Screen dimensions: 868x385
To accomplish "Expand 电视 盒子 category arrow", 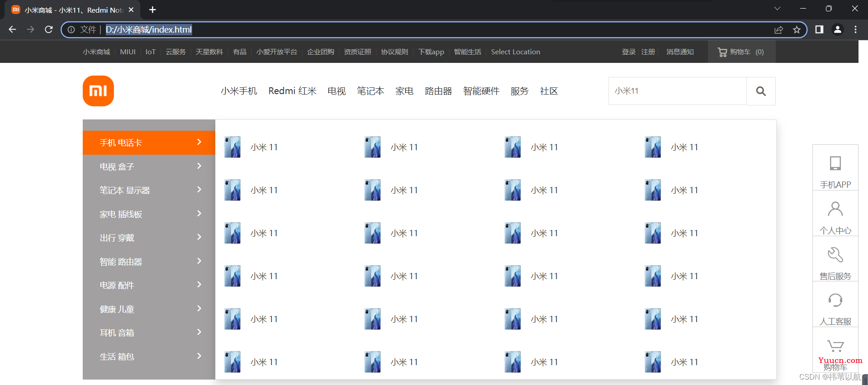I will point(199,166).
